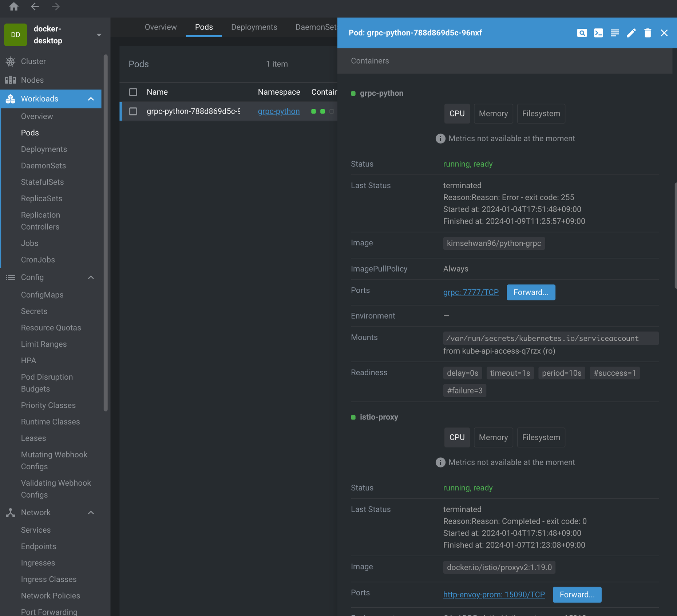This screenshot has height=616, width=677.
Task: Open ReplicaSets in the sidebar
Action: (41, 198)
